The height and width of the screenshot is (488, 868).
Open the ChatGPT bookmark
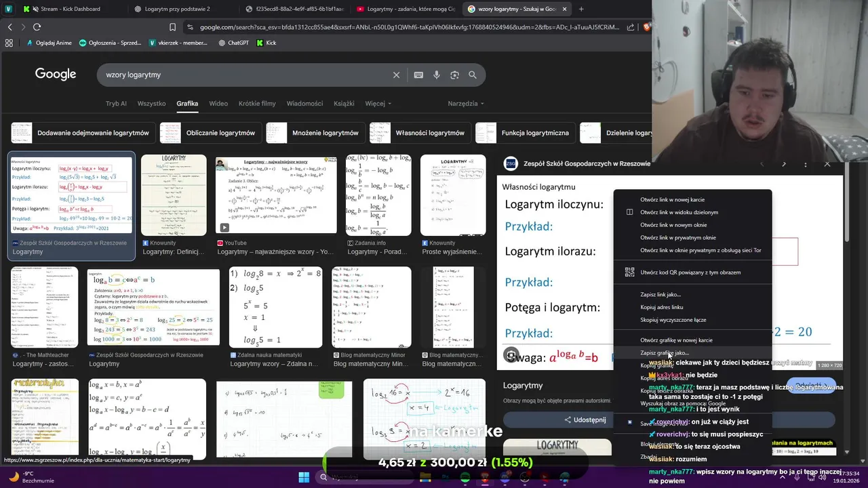click(x=233, y=43)
